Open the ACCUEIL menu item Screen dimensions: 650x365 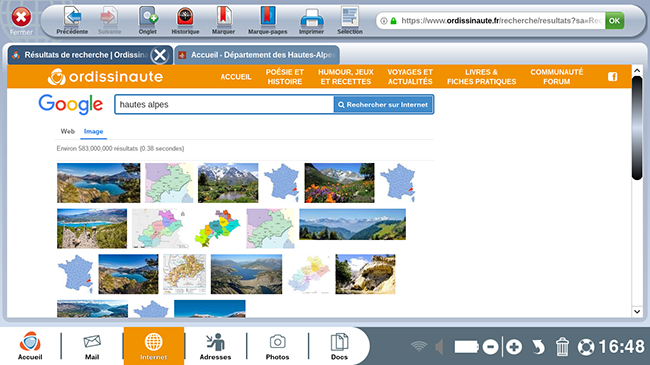(x=236, y=77)
